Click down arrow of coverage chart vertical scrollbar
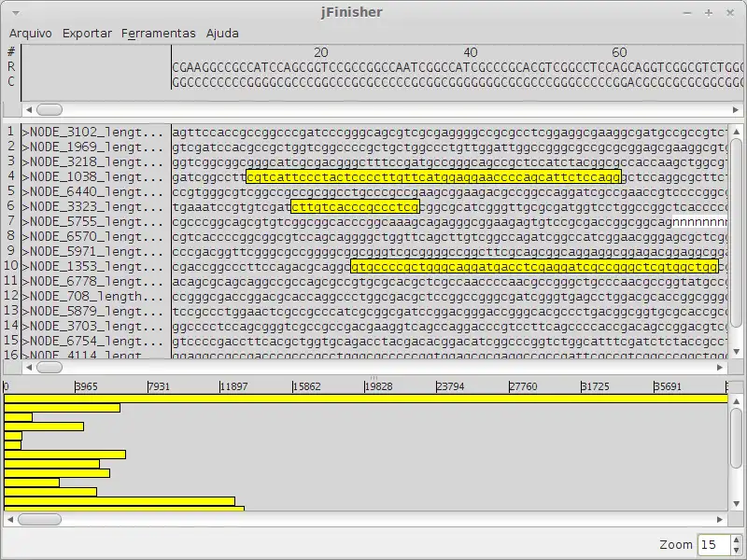This screenshot has width=747, height=560. (736, 504)
